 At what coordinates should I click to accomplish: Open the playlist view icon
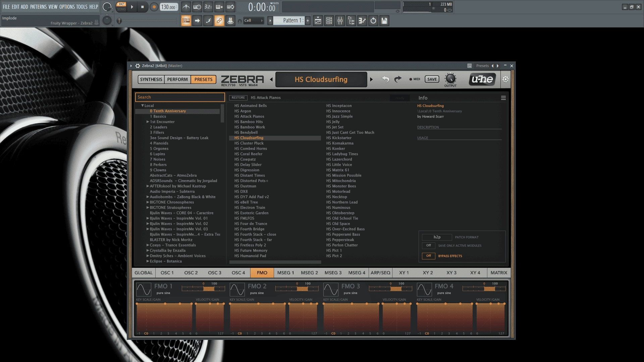click(x=318, y=21)
